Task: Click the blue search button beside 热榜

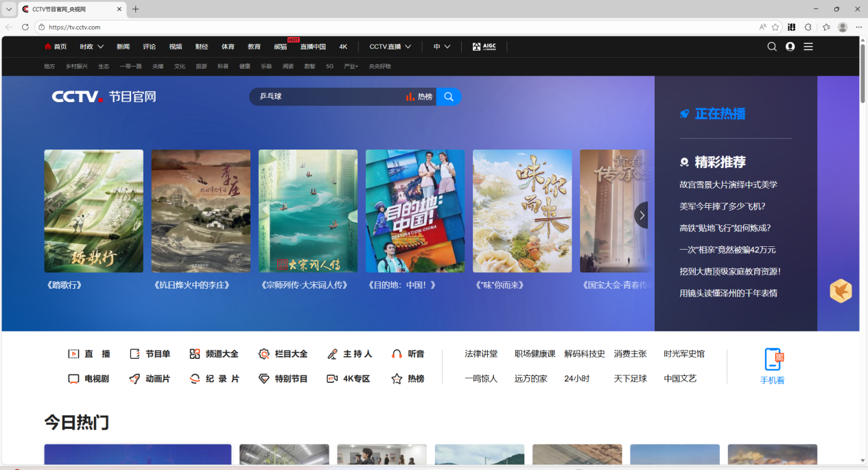Action: [x=449, y=97]
